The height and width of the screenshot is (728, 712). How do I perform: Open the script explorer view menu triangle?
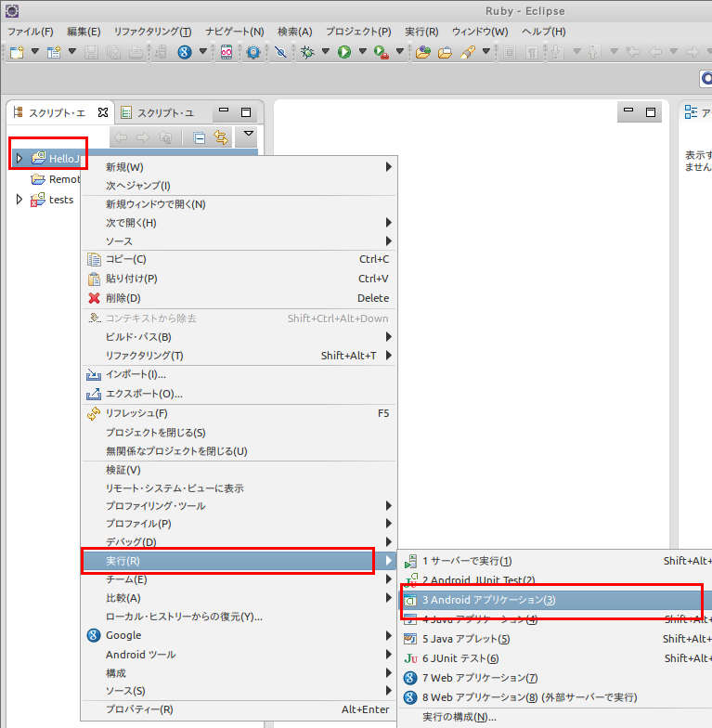point(249,135)
